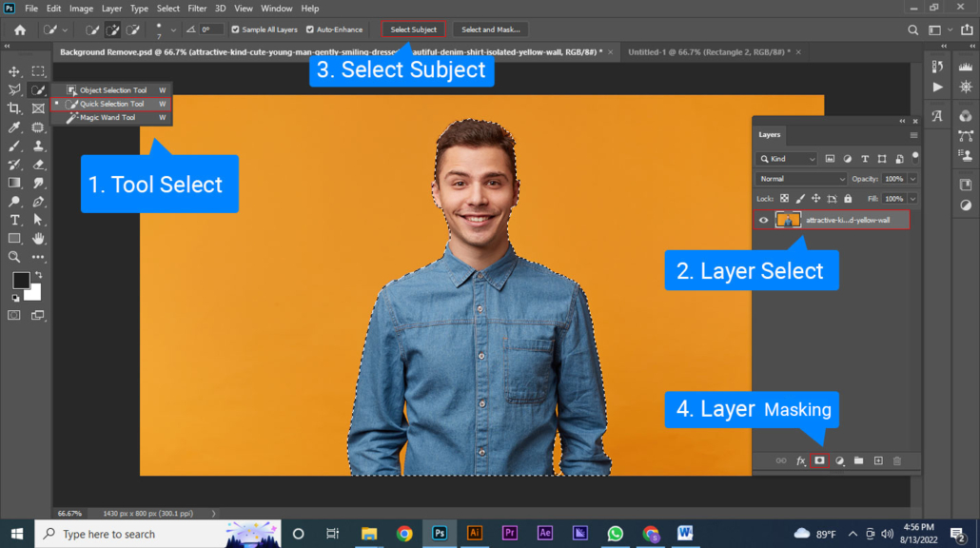Hide the layer using eye icon
Viewport: 980px width, 548px height.
click(x=763, y=220)
